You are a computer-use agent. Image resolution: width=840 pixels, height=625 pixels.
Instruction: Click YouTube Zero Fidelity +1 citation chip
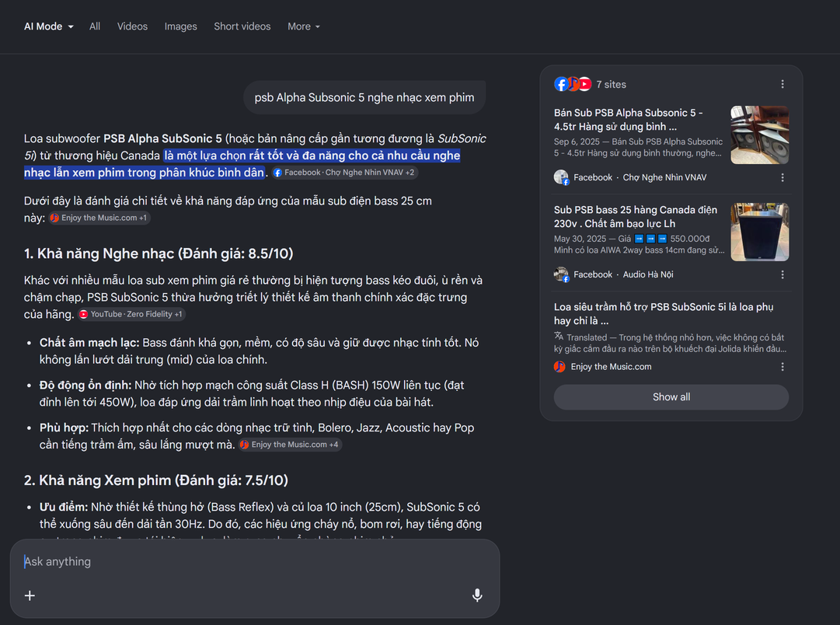click(131, 314)
